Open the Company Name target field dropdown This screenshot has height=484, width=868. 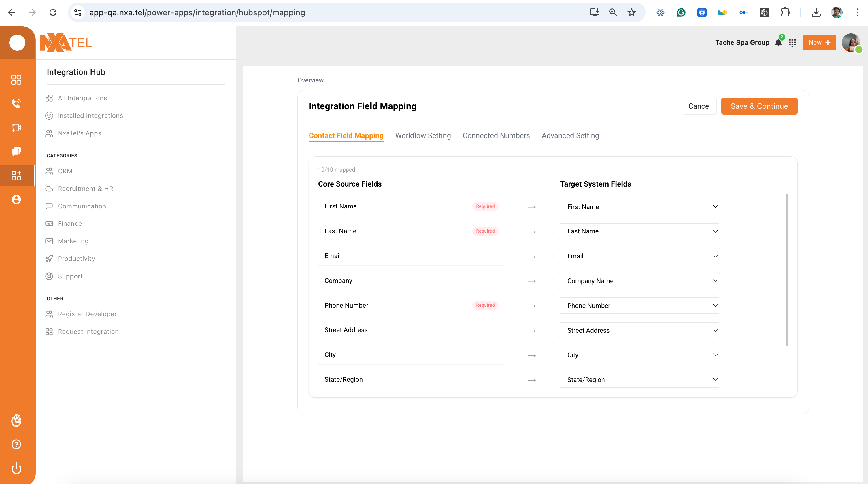639,281
